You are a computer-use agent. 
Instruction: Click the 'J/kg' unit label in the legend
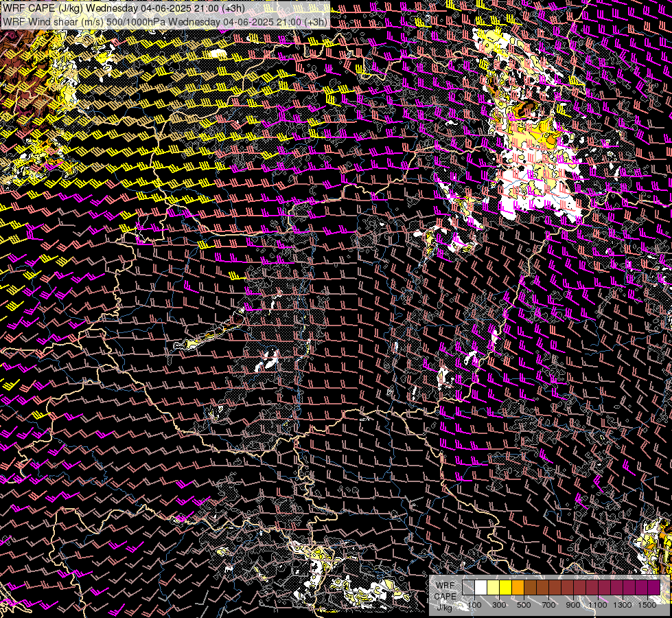(x=445, y=607)
